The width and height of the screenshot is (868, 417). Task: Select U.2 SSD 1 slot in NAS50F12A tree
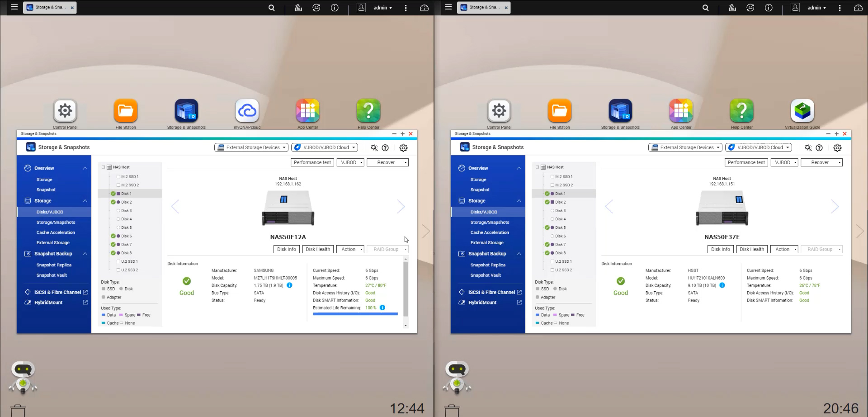tap(129, 261)
